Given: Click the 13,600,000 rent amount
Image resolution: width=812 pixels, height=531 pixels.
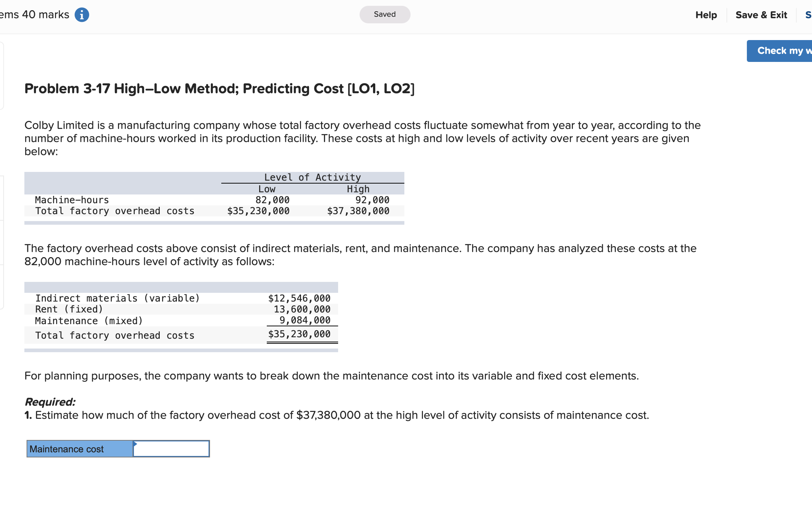Looking at the screenshot, I should [302, 309].
